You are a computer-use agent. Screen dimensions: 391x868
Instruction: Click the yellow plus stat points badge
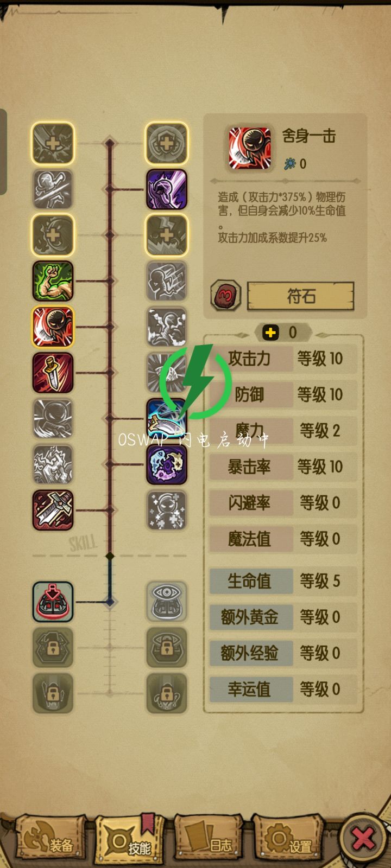pyautogui.click(x=270, y=332)
